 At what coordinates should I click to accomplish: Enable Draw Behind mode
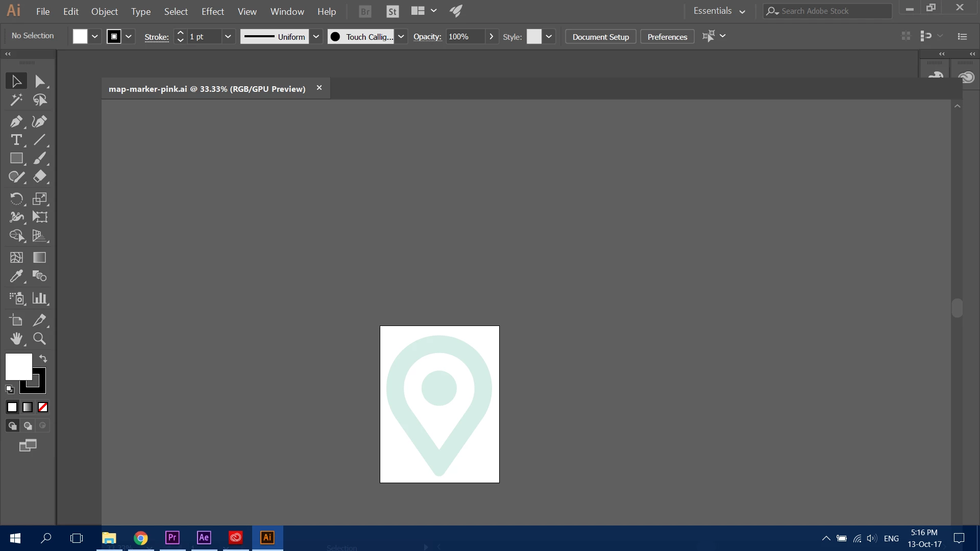28,425
